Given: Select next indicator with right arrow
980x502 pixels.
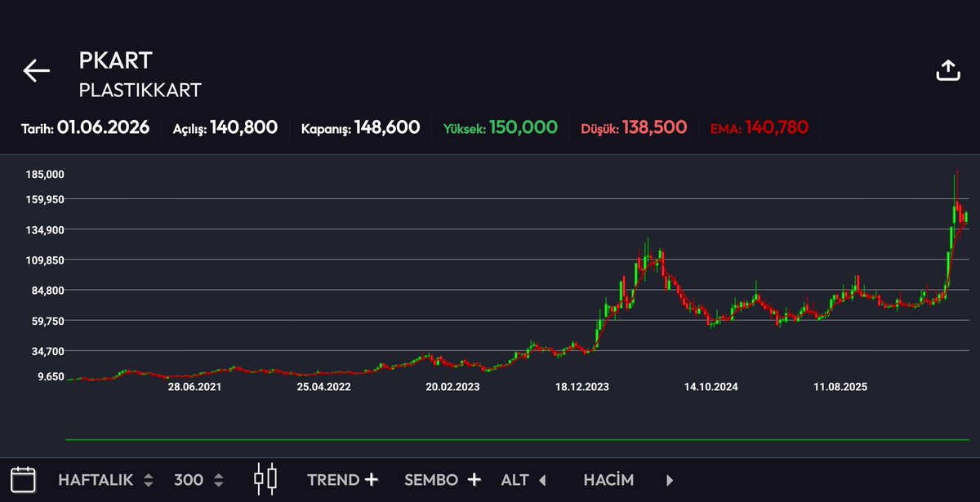Looking at the screenshot, I should coord(670,480).
